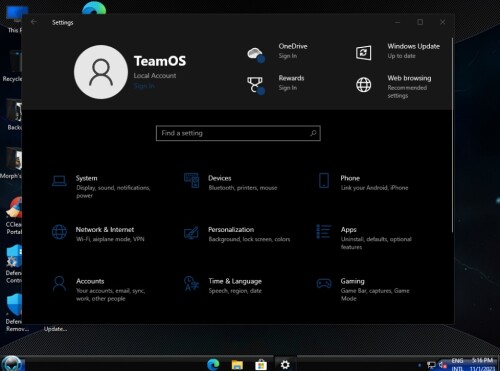Image resolution: width=500 pixels, height=371 pixels.
Task: Click the 'Uninstall, defaults, optional features' description
Action: coord(376,243)
